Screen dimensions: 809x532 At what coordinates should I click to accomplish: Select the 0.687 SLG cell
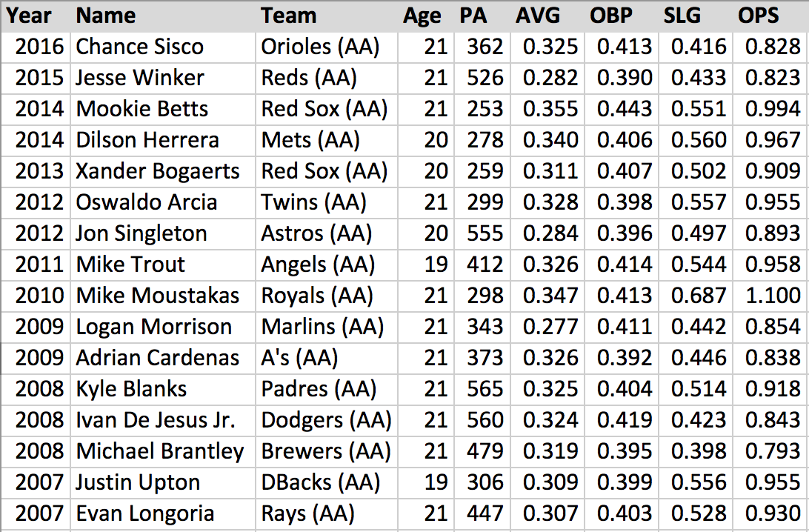pos(699,296)
